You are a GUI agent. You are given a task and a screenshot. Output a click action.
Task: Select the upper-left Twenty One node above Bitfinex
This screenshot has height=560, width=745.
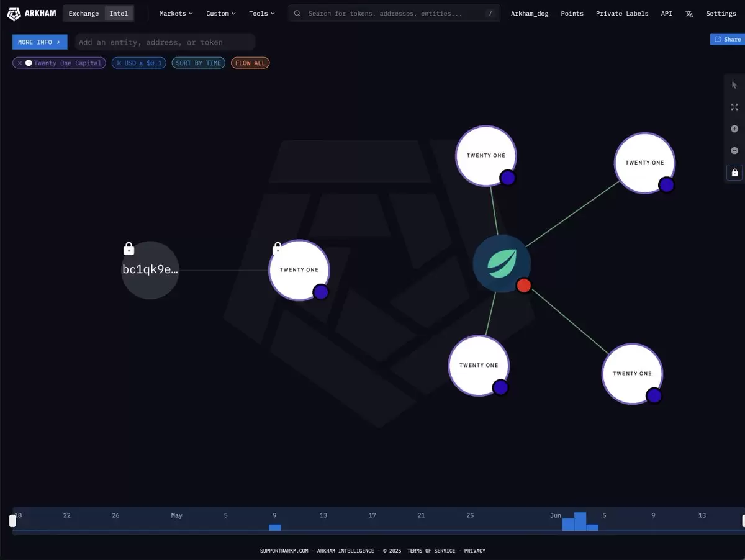pos(486,156)
